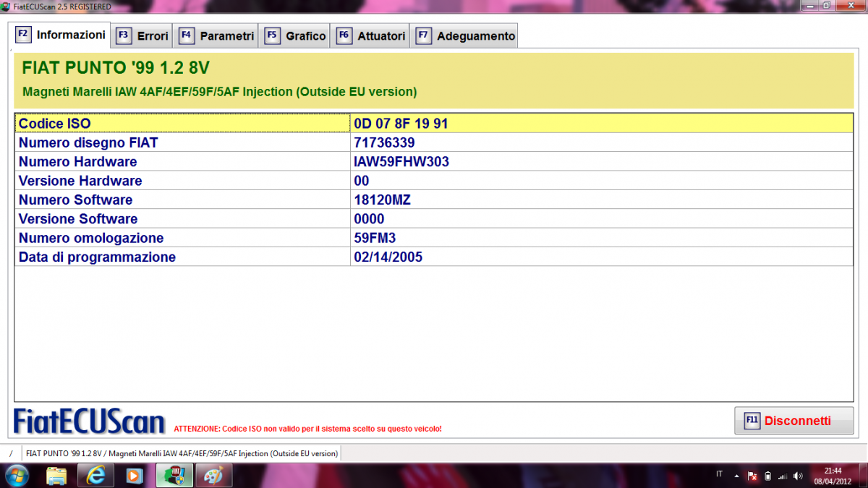Viewport: 868px width, 488px height.
Task: Click the battery tray icon
Action: [767, 476]
